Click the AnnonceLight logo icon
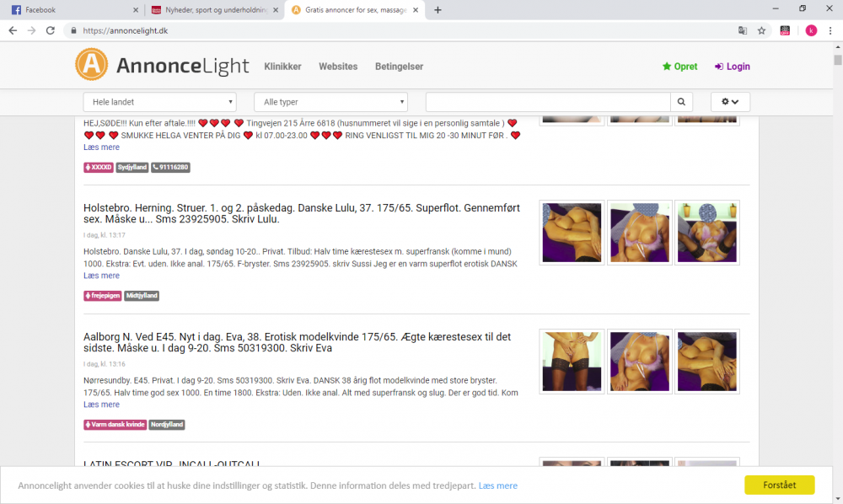843x504 pixels. [91, 65]
